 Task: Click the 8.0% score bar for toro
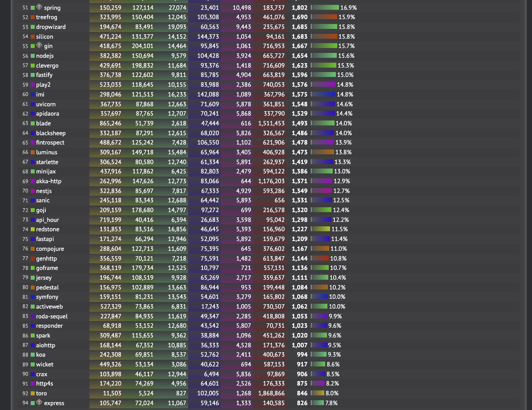(x=318, y=393)
